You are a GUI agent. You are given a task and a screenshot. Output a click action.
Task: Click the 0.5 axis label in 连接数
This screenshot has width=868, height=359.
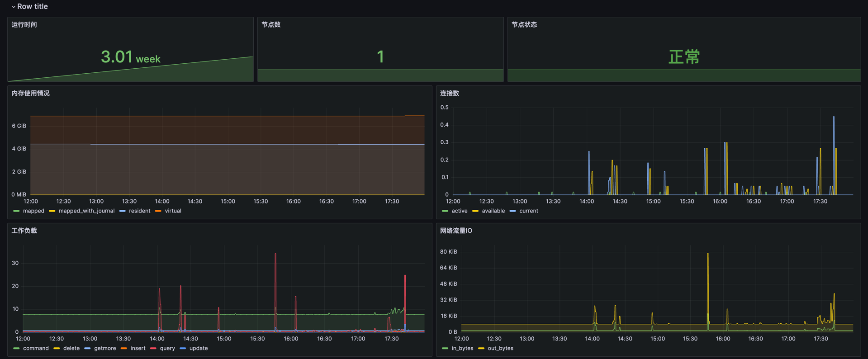tap(444, 107)
